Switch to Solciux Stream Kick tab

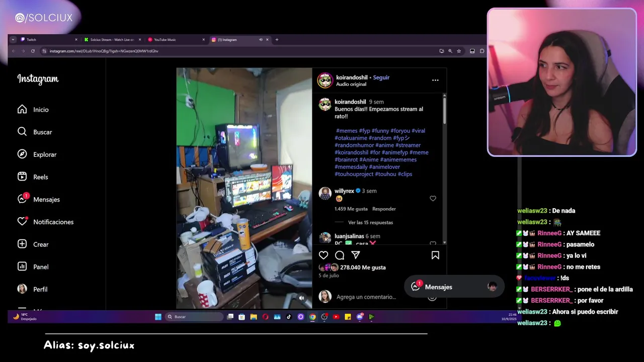pos(113,40)
